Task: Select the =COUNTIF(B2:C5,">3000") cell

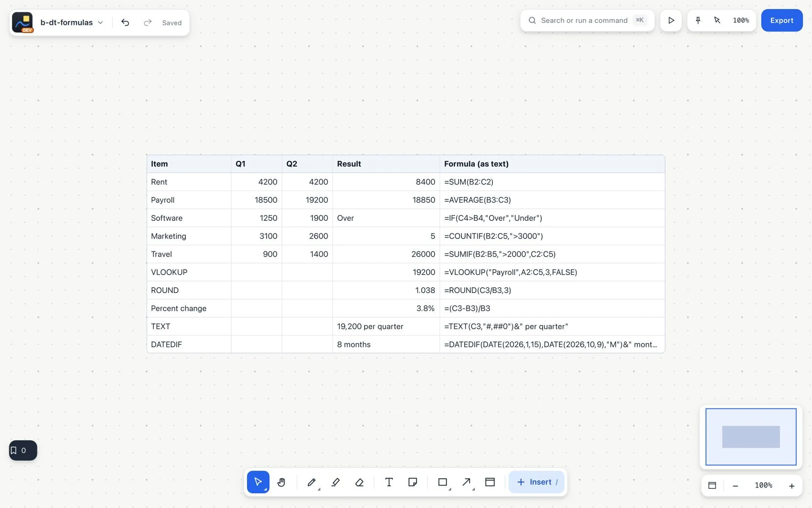Action: [x=552, y=236]
